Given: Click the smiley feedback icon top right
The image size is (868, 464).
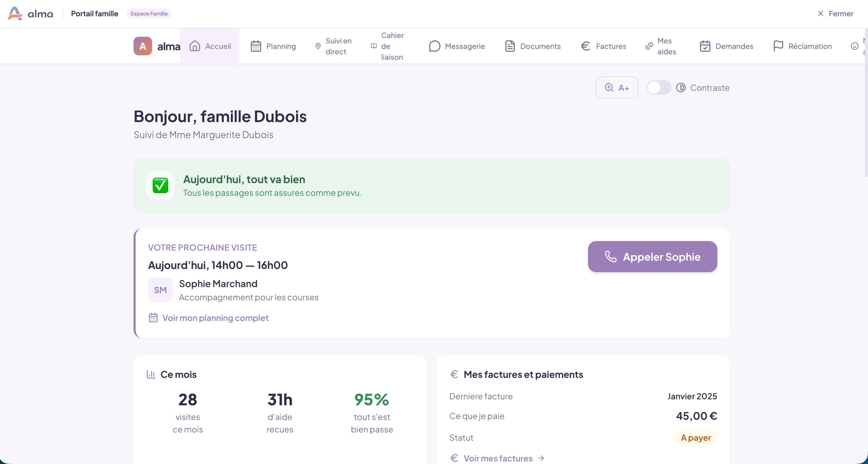Looking at the screenshot, I should pyautogui.click(x=855, y=46).
